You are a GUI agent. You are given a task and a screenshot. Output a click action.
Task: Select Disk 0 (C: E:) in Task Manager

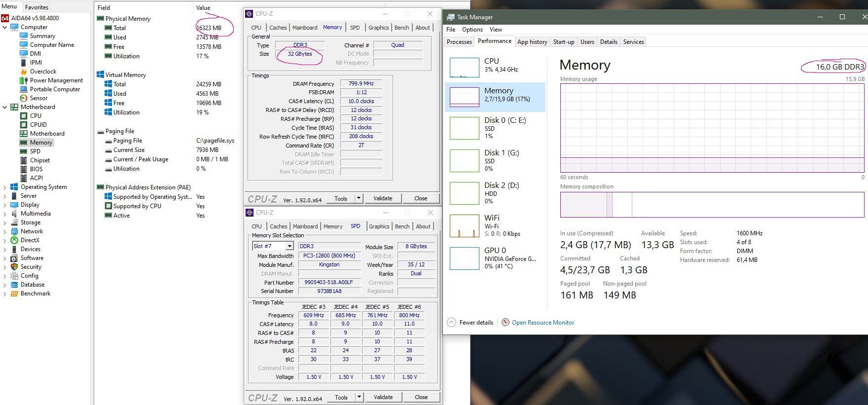click(x=495, y=128)
